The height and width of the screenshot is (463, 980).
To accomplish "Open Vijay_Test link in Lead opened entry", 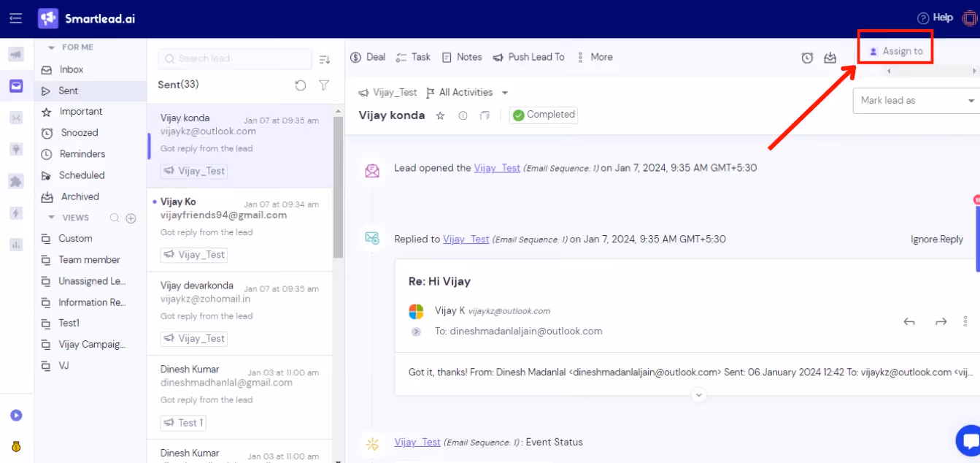I will point(497,168).
